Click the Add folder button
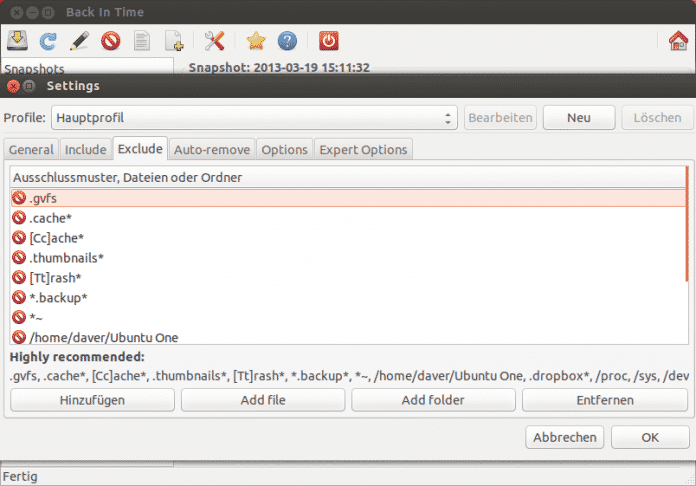696x486 pixels. click(x=434, y=400)
